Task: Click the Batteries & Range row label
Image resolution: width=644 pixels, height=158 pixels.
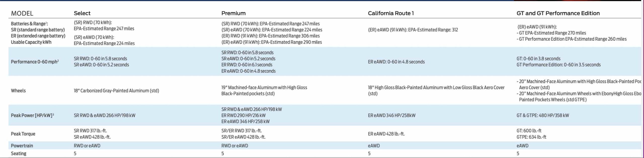Action: click(x=29, y=24)
